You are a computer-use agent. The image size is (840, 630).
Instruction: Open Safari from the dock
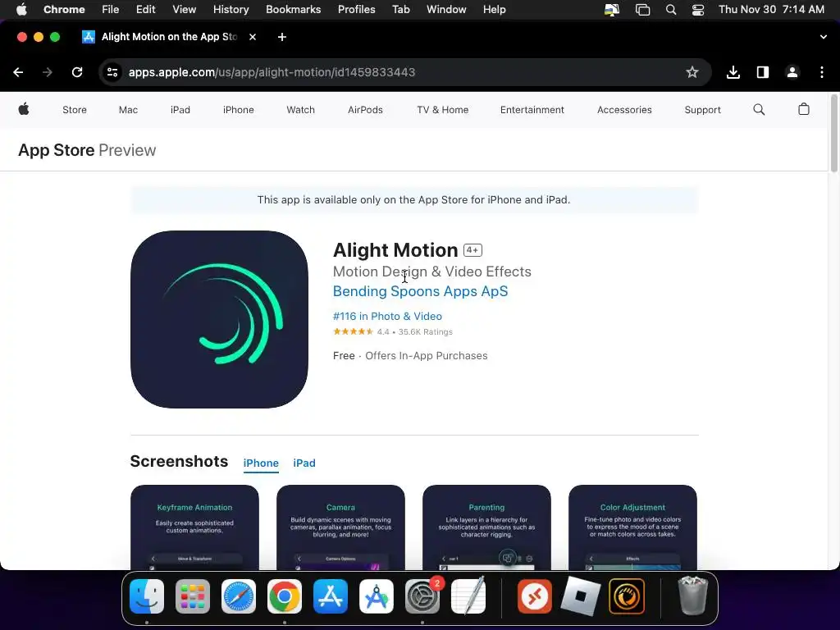tap(239, 596)
